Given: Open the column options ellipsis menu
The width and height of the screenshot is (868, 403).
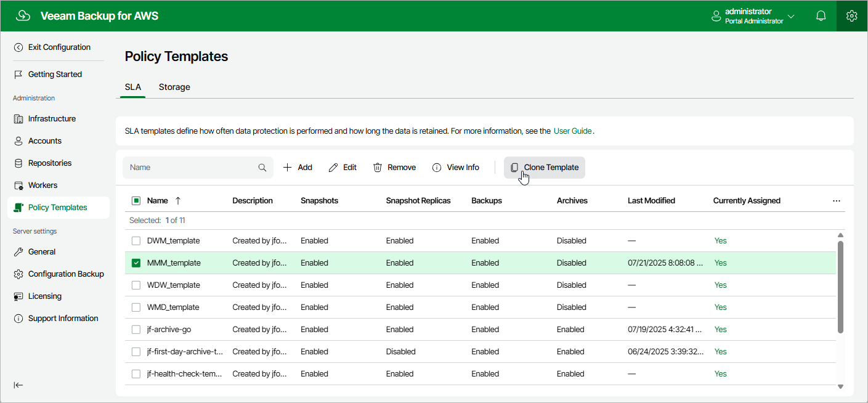Looking at the screenshot, I should 836,201.
